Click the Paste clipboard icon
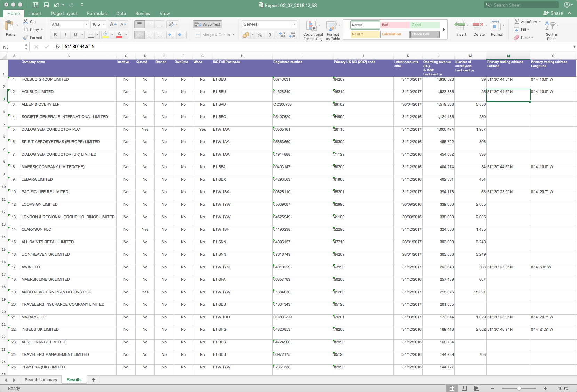This screenshot has width=577, height=392. tap(9, 25)
